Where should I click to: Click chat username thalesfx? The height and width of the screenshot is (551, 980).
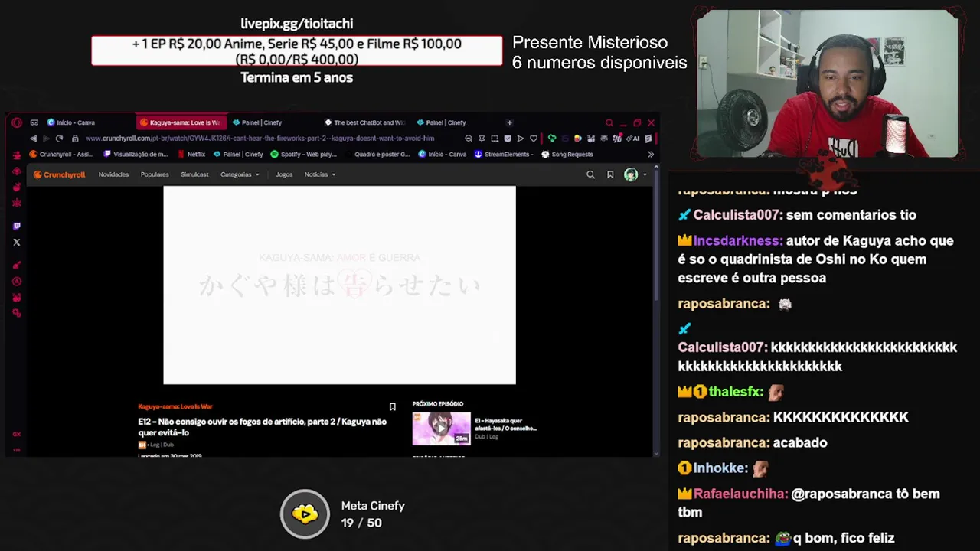736,392
